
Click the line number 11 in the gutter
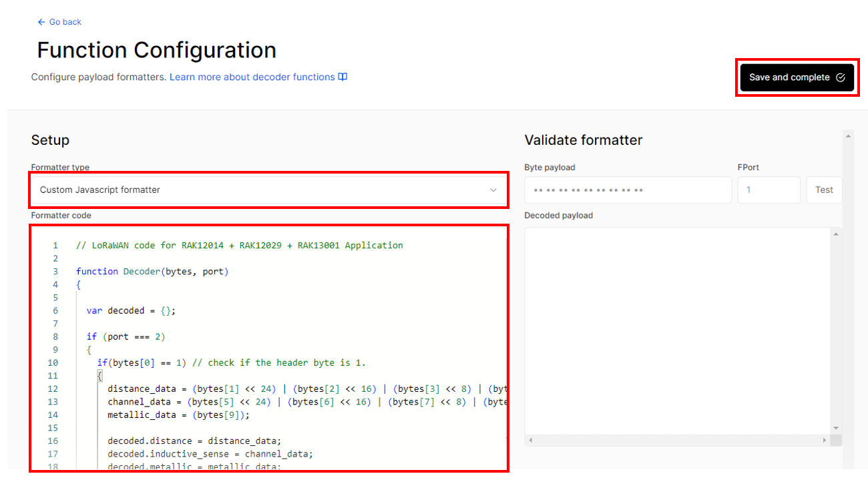53,376
